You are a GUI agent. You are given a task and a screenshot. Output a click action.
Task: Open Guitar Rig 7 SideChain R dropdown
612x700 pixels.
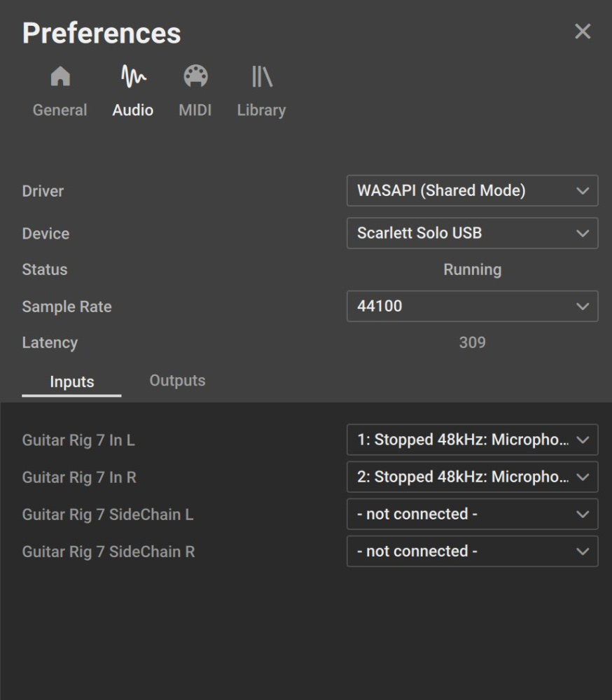click(472, 552)
